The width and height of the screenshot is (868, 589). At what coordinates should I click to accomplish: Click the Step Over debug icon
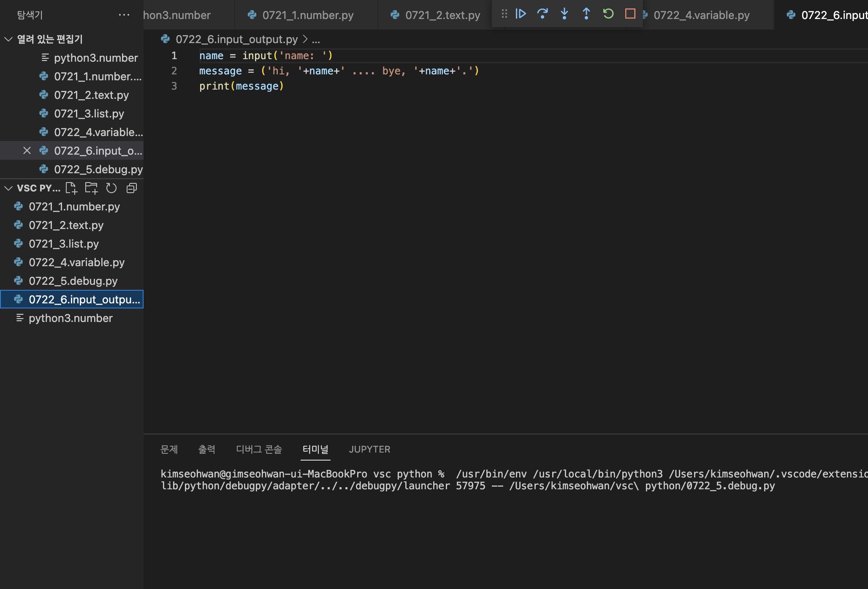click(542, 14)
